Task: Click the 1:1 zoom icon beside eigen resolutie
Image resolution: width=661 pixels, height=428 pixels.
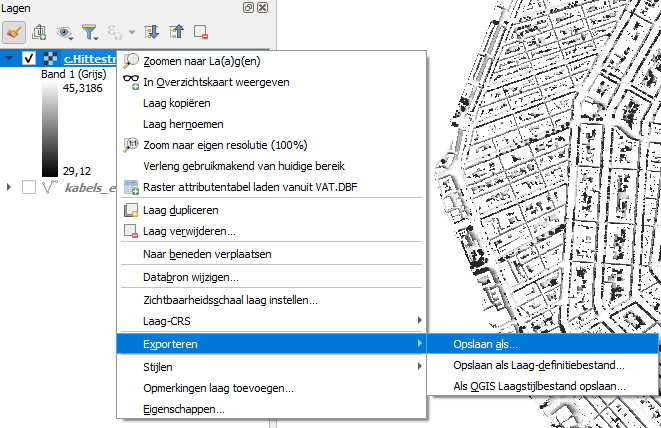Action: [131, 145]
